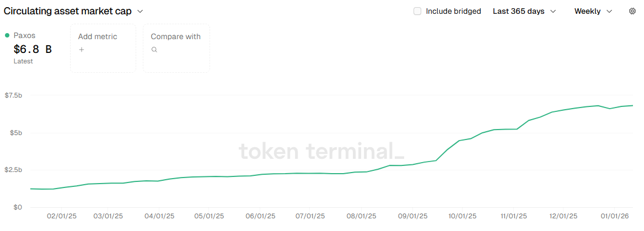Enable the Include bridged checkbox

coord(417,11)
